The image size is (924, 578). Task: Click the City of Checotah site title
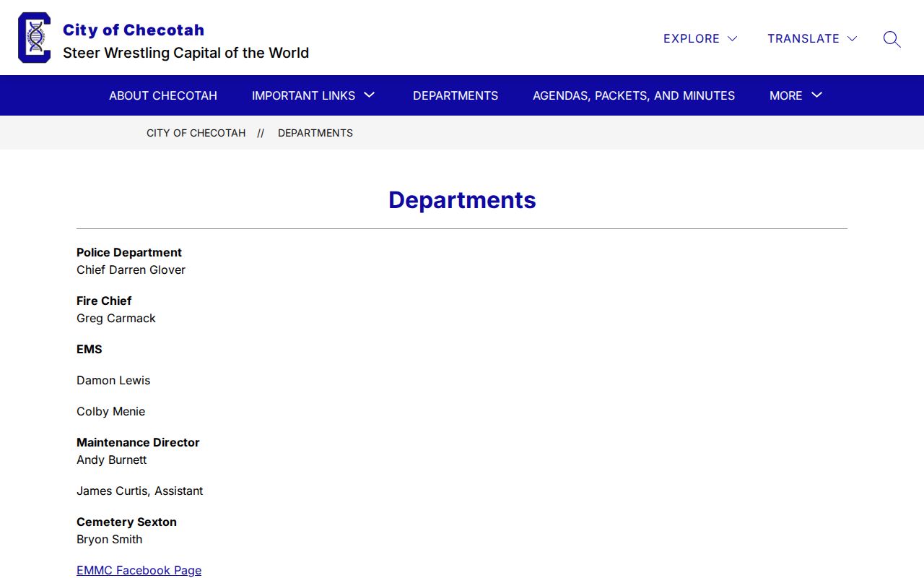point(134,30)
